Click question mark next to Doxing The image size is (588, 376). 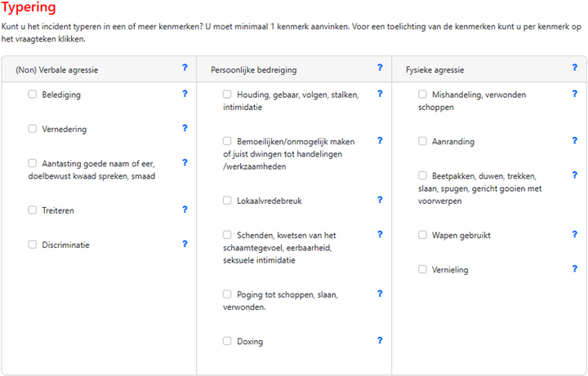coord(380,341)
